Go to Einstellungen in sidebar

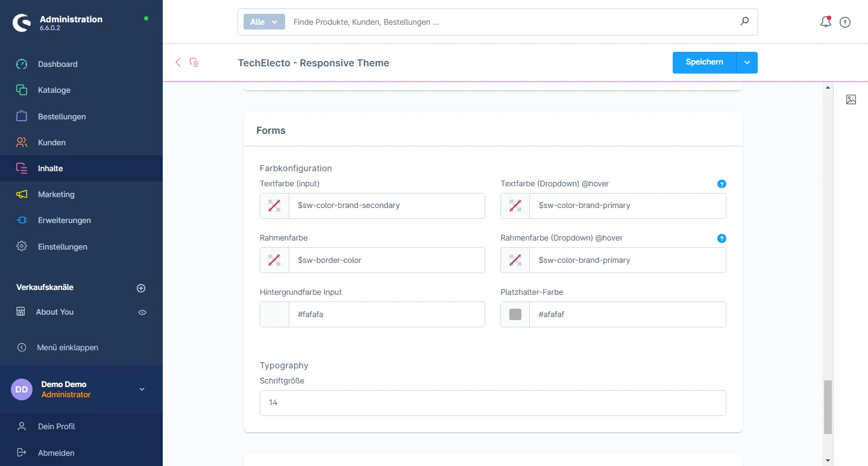coord(62,247)
